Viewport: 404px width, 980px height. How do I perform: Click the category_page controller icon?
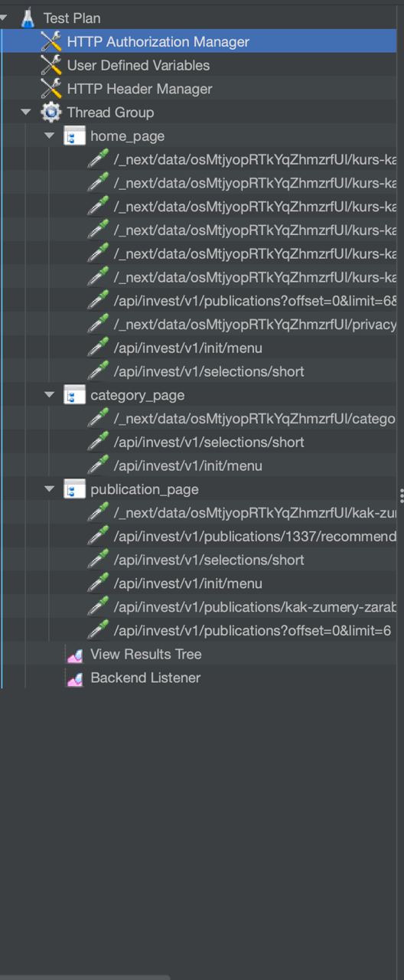[74, 395]
